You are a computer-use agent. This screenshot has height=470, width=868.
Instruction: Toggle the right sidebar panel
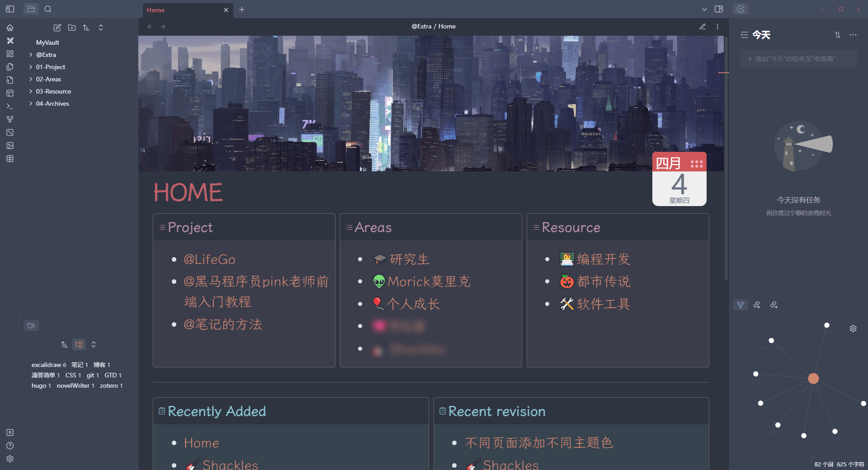[x=719, y=9]
